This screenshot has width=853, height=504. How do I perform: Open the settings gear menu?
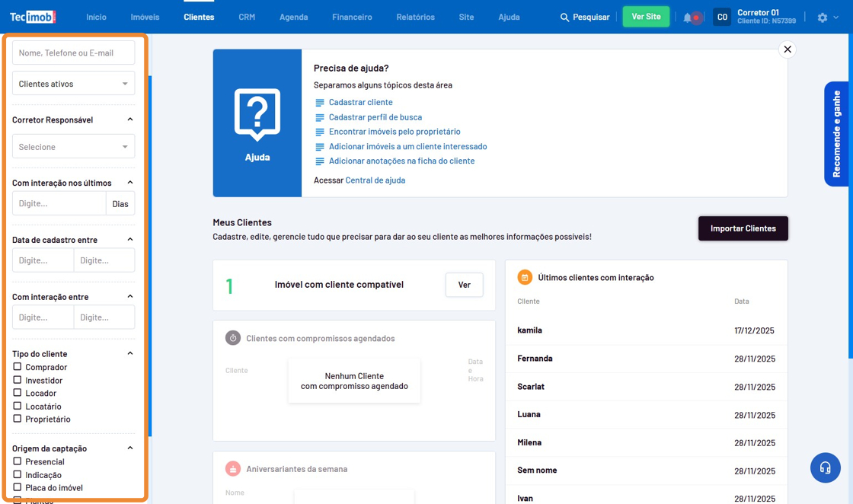click(823, 17)
